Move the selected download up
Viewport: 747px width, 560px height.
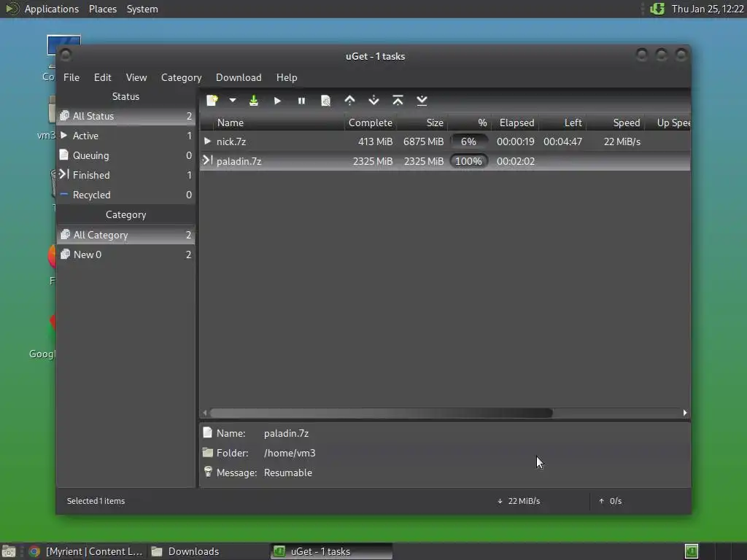(x=349, y=101)
